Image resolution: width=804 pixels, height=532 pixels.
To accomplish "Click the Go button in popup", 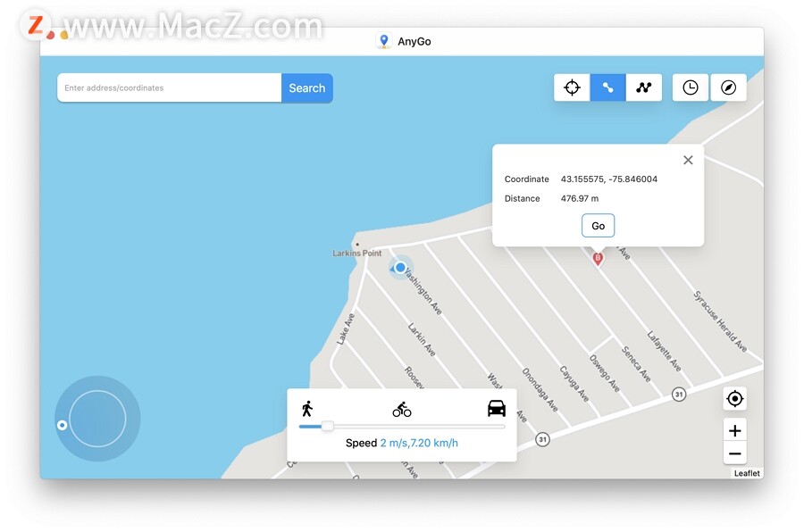I will [598, 226].
